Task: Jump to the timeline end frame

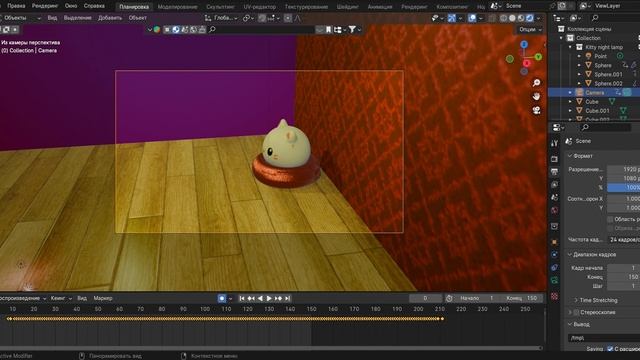Action: point(287,298)
